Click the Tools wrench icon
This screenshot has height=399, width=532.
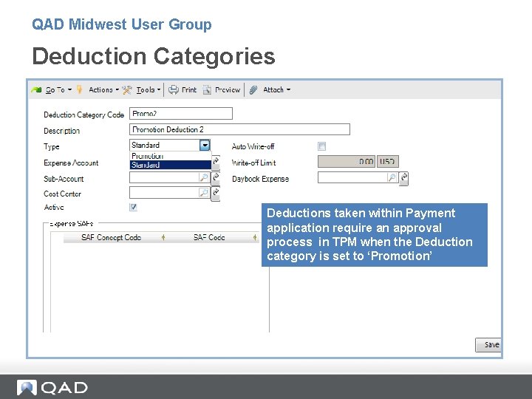[127, 90]
